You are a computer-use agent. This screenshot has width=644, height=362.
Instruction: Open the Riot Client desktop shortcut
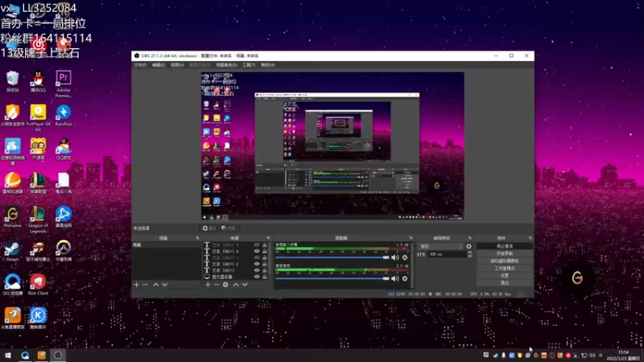38,285
